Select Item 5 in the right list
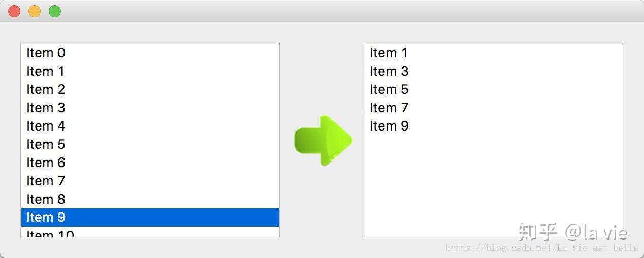Screen dimensions: 644x258 pos(389,89)
